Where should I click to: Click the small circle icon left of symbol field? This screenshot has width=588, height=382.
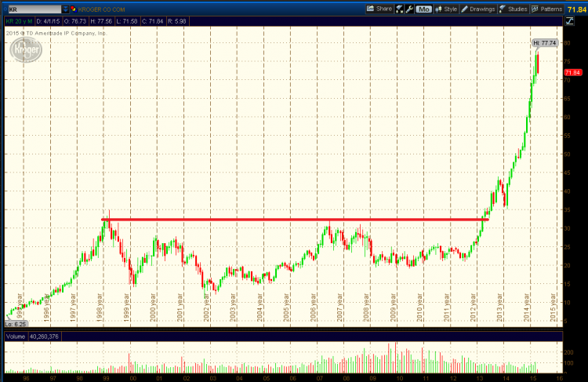click(5, 9)
